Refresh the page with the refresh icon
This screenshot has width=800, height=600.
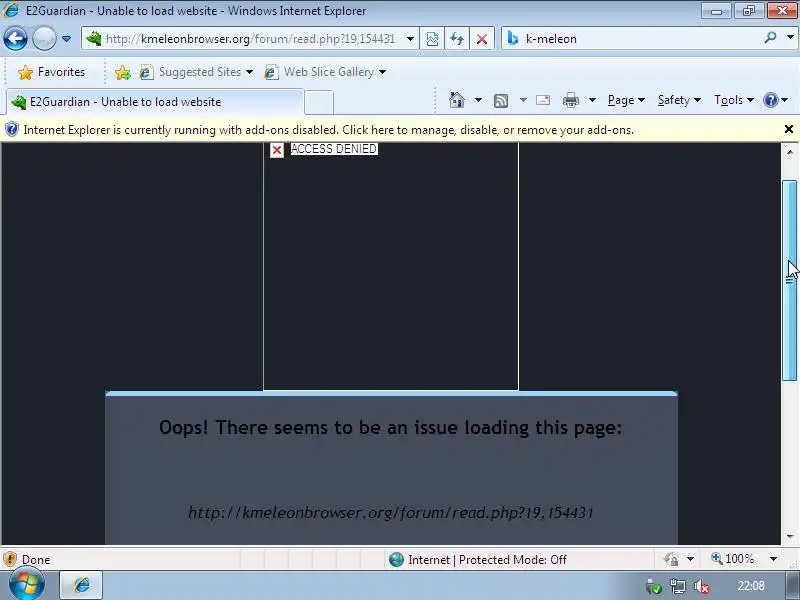pyautogui.click(x=457, y=39)
